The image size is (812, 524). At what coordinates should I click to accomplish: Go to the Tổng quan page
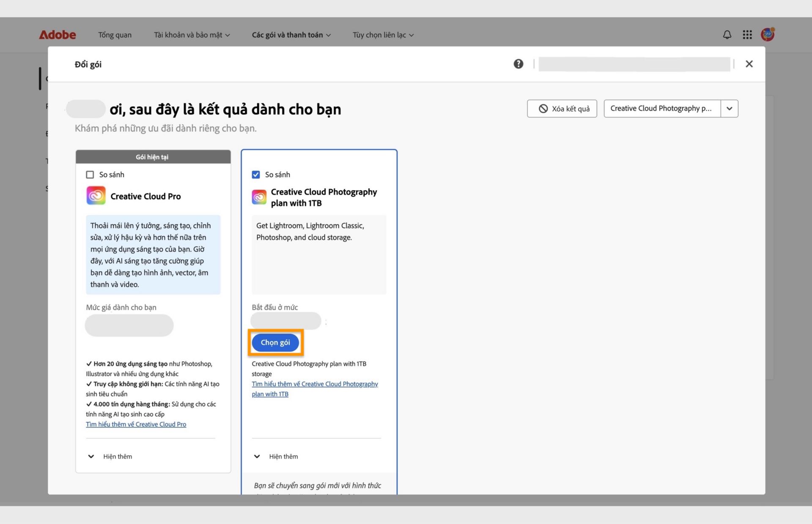[115, 35]
